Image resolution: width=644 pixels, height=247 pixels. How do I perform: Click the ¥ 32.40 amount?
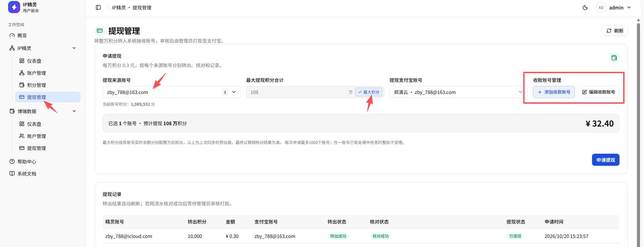point(599,123)
